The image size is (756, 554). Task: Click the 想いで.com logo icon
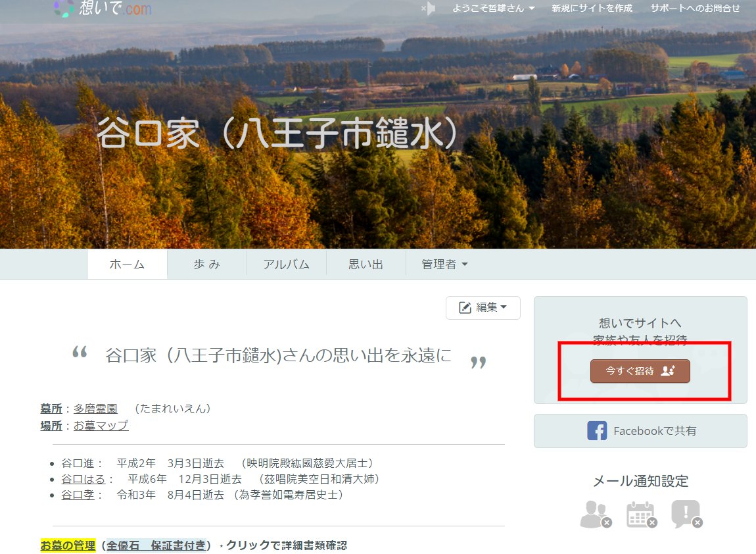click(x=64, y=8)
